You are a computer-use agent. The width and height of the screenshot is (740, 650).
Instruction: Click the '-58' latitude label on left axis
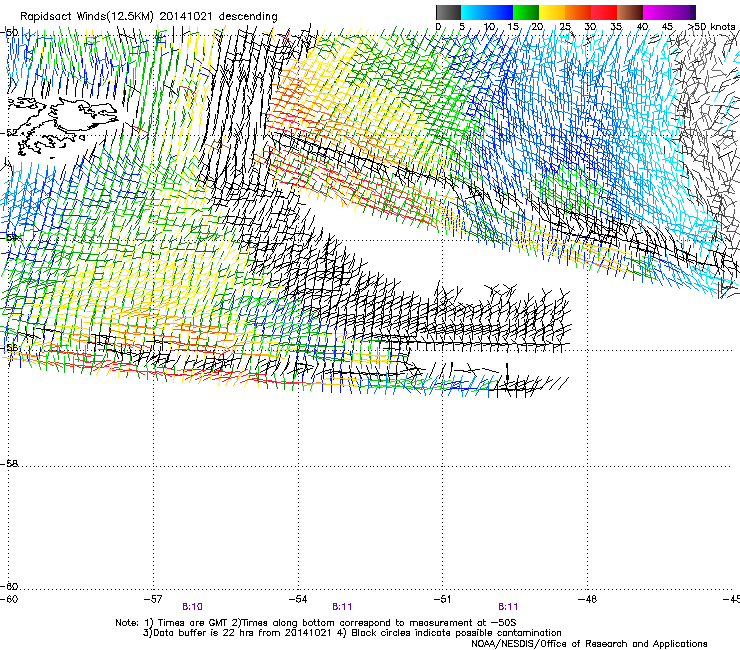[x=9, y=464]
